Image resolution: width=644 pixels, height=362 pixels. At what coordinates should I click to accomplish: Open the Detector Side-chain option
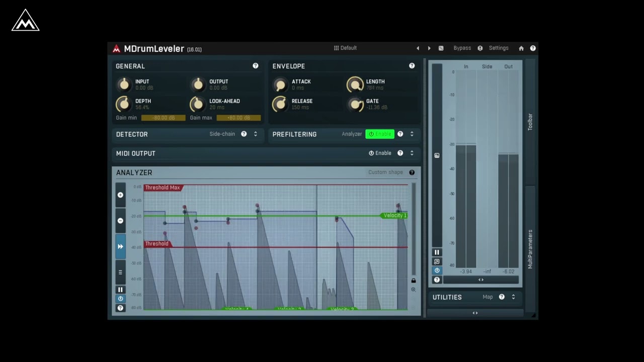click(222, 134)
